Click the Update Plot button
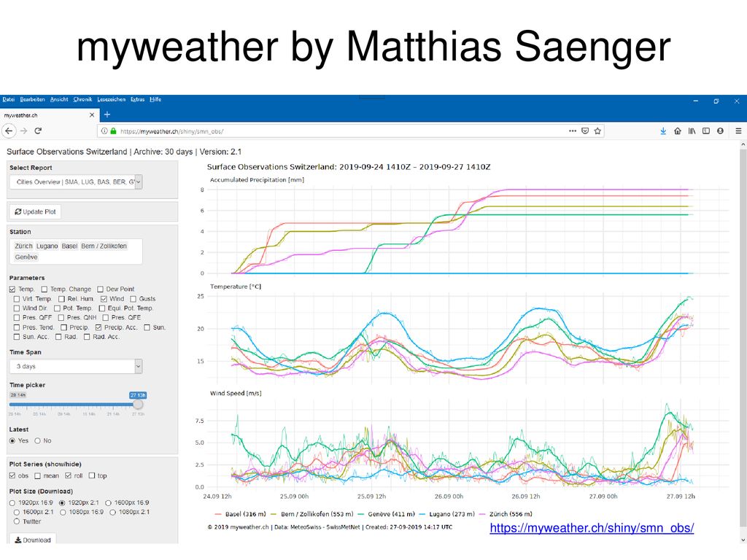This screenshot has width=747, height=560. [x=35, y=211]
